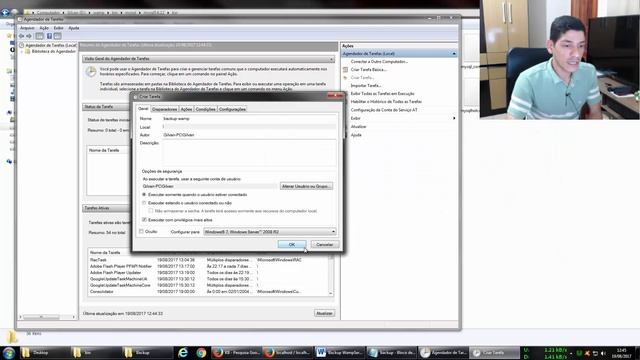
Task: Toggle Não armazenar a senha checkbox
Action: (x=151, y=211)
